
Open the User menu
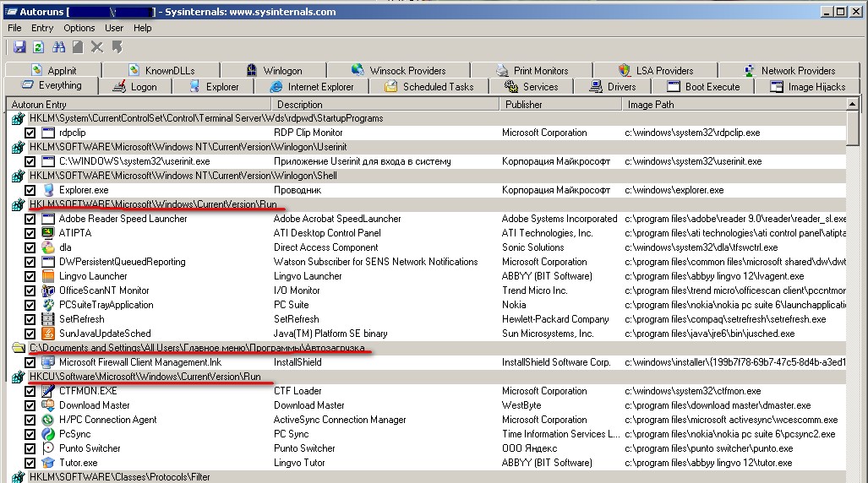point(114,28)
